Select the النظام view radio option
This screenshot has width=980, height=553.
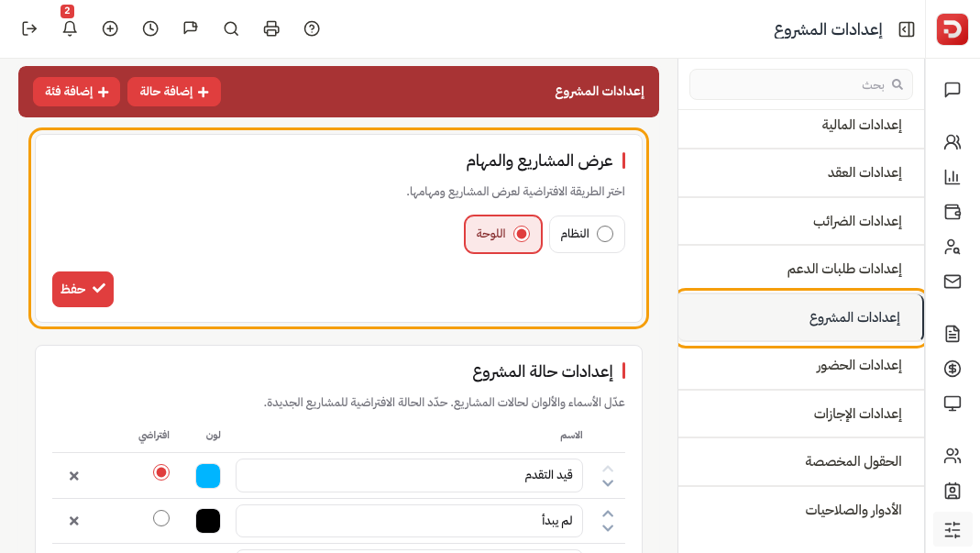(x=587, y=234)
